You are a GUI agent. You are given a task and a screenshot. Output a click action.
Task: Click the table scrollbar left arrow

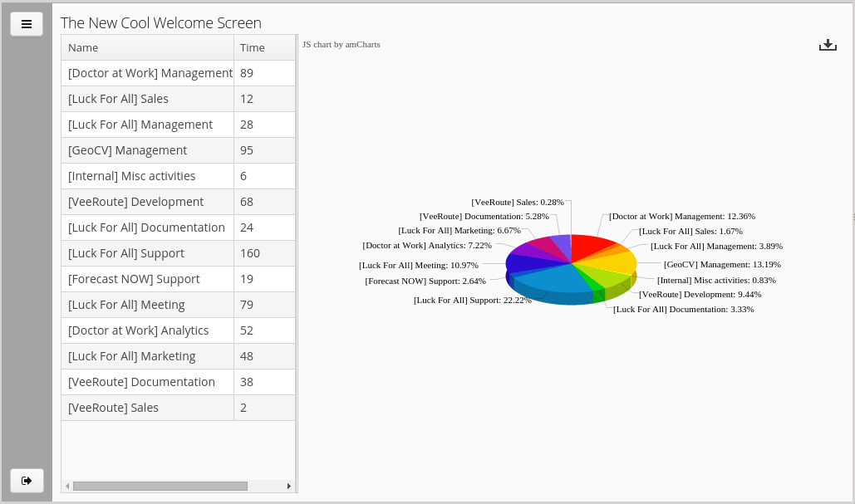[67, 486]
